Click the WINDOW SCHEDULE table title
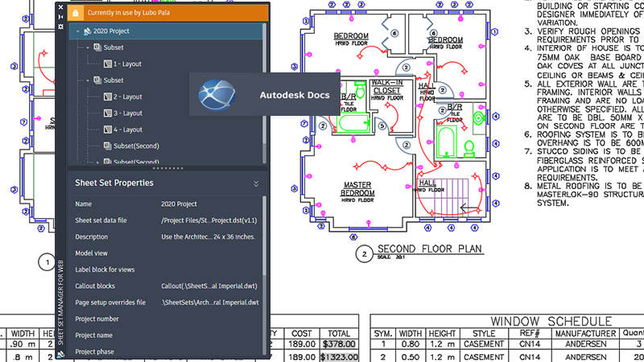Viewport: 644px width, 362px height. coord(551,321)
